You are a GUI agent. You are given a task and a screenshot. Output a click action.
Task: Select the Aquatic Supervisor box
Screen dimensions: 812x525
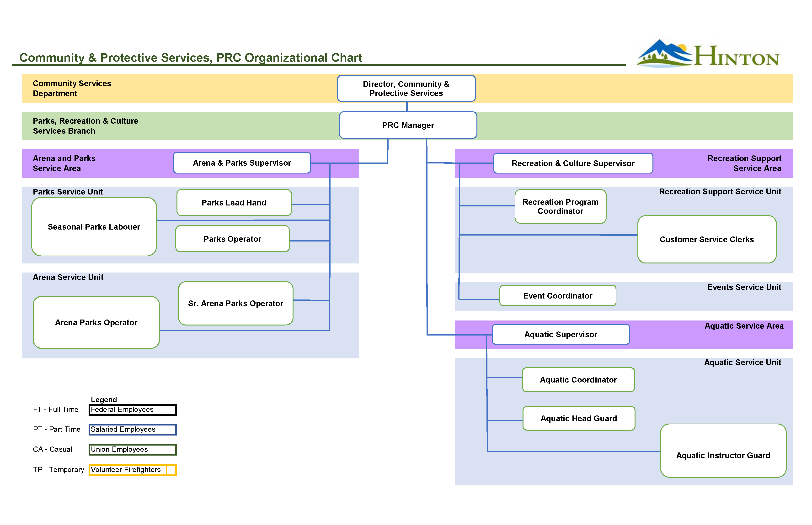click(561, 334)
